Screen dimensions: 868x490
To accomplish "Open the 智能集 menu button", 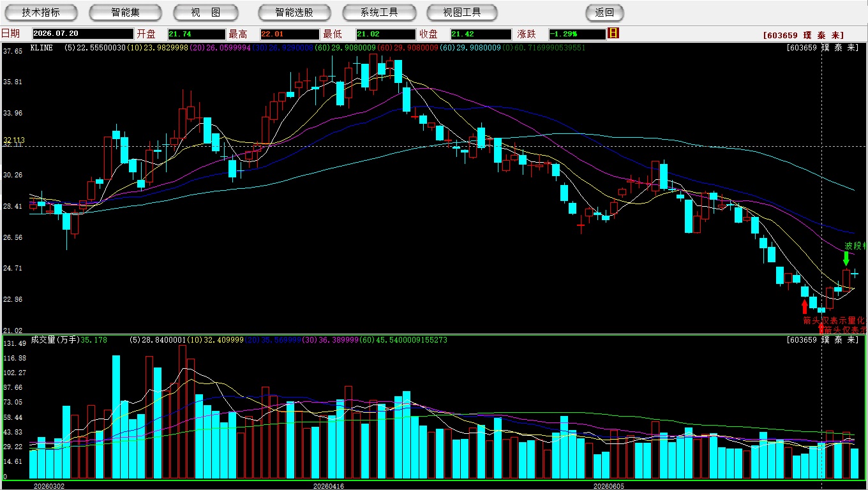I will click(x=126, y=13).
